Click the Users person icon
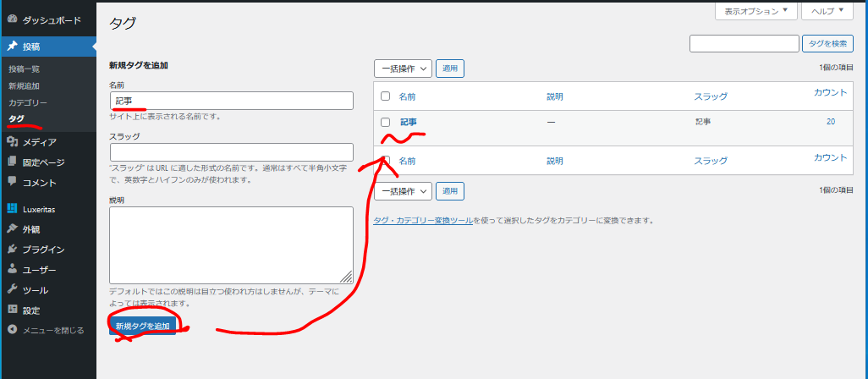 [x=12, y=270]
